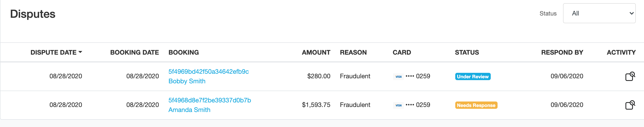The width and height of the screenshot is (644, 127).
Task: Click the Visa card icon in first row
Action: click(x=398, y=76)
